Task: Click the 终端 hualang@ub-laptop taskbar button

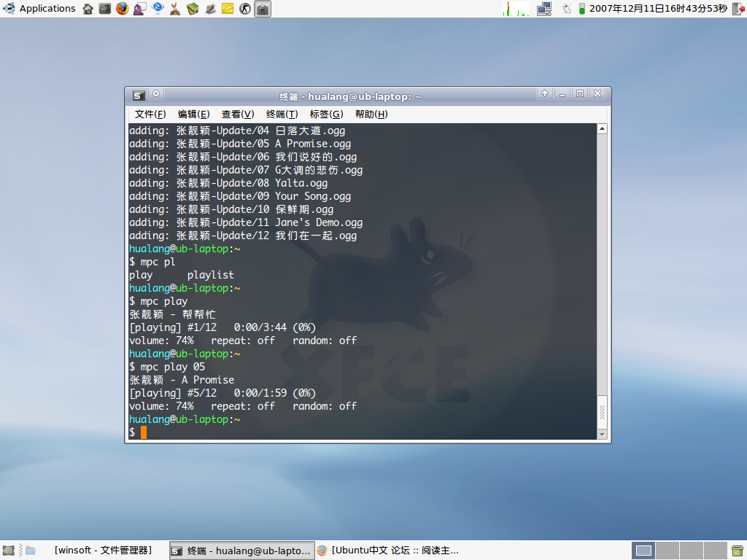Action: (242, 551)
